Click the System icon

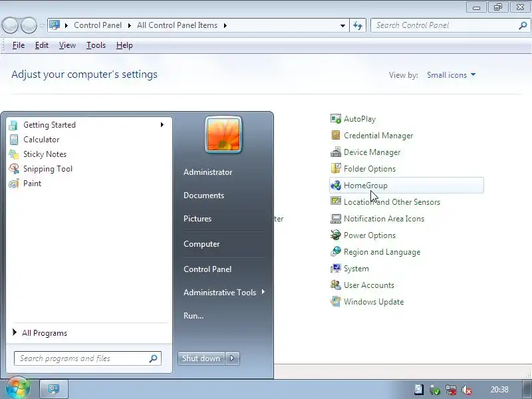click(336, 269)
